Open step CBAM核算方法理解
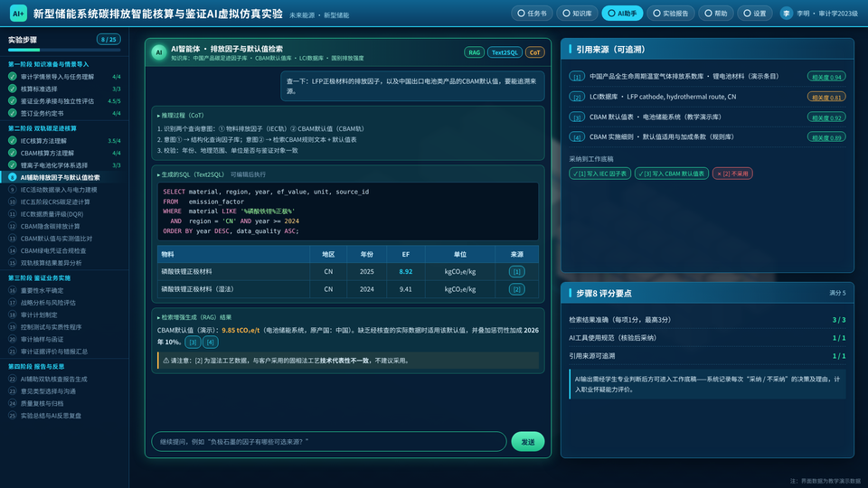Image resolution: width=868 pixels, height=488 pixels. pyautogui.click(x=64, y=154)
